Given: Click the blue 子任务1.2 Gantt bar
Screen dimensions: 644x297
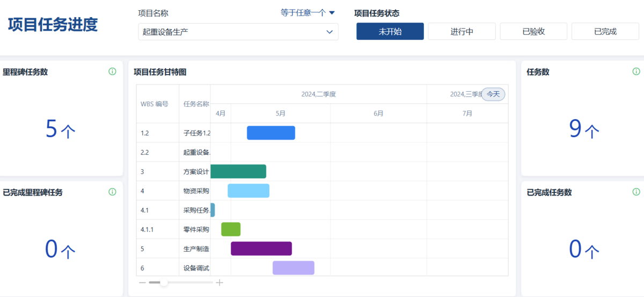Looking at the screenshot, I should click(x=271, y=133).
